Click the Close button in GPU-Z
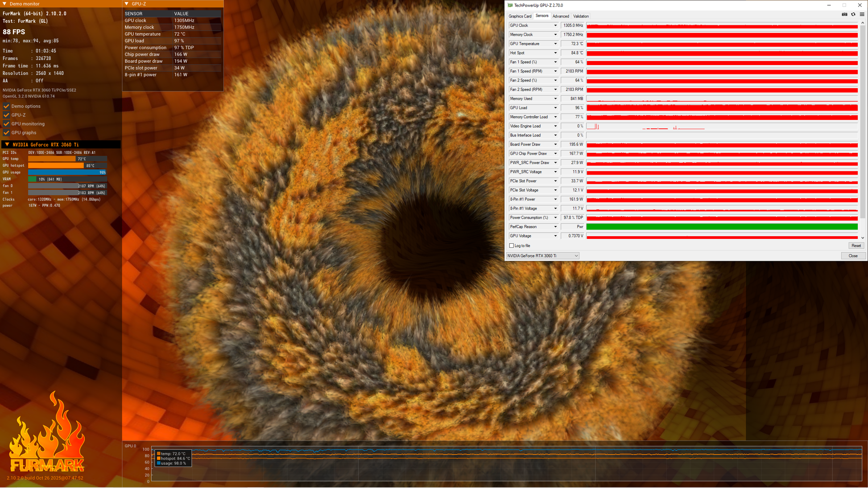This screenshot has width=868, height=488. click(853, 256)
